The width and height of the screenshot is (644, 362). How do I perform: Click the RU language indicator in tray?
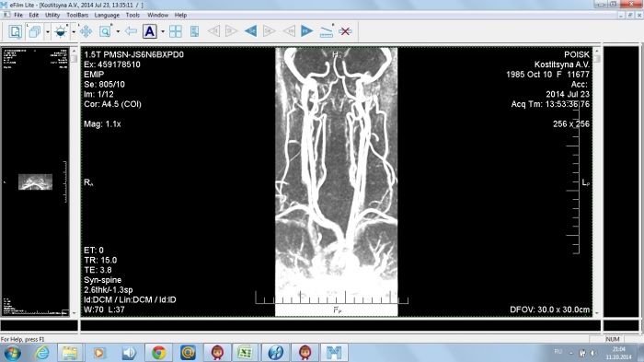click(x=558, y=352)
